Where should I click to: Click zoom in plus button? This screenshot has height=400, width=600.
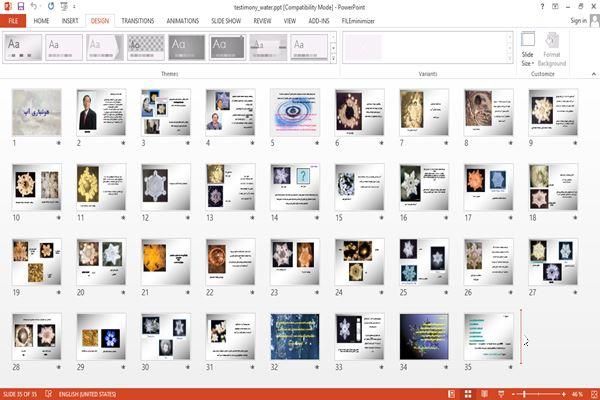(564, 394)
